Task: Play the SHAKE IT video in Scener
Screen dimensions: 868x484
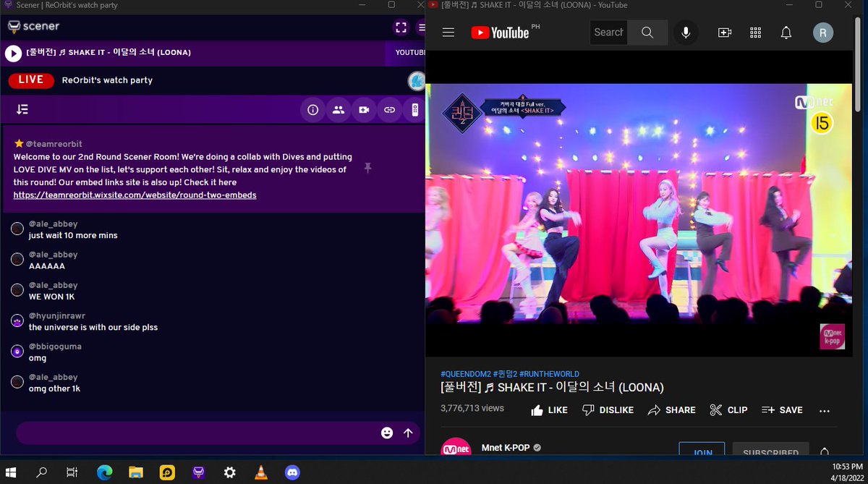Action: tap(13, 53)
